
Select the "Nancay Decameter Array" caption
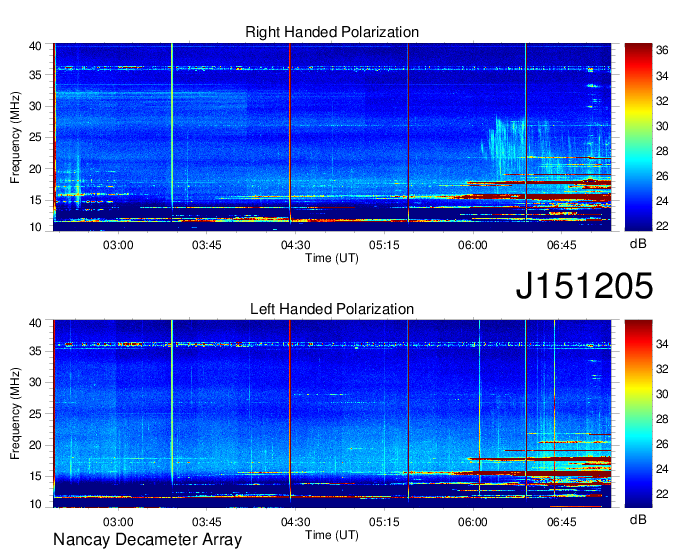[x=147, y=540]
